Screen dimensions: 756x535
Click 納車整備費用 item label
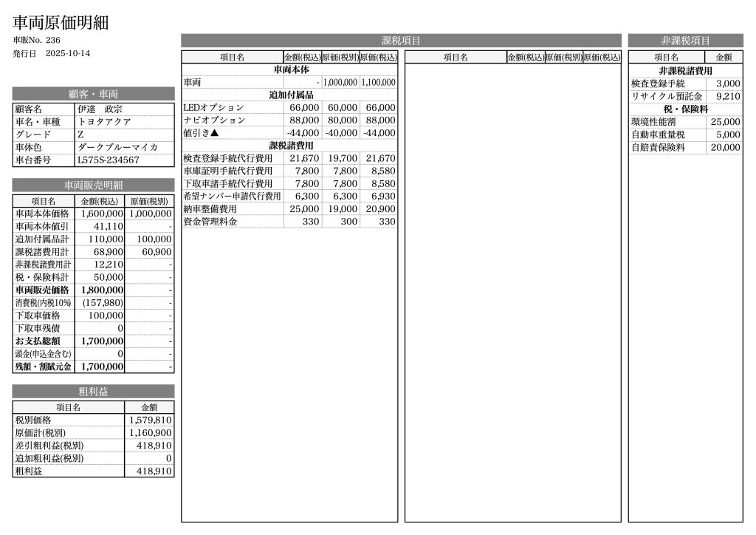point(210,209)
